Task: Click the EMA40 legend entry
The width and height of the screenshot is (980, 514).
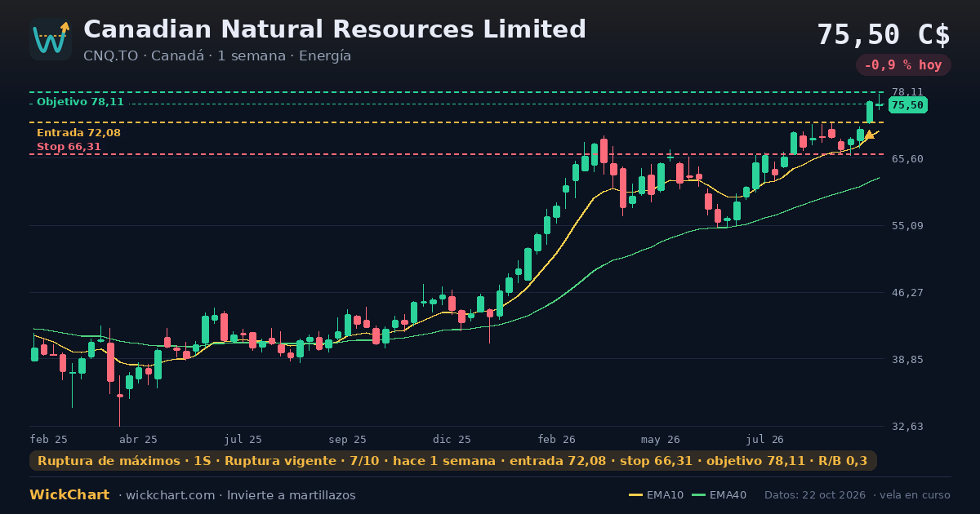Action: tap(719, 495)
